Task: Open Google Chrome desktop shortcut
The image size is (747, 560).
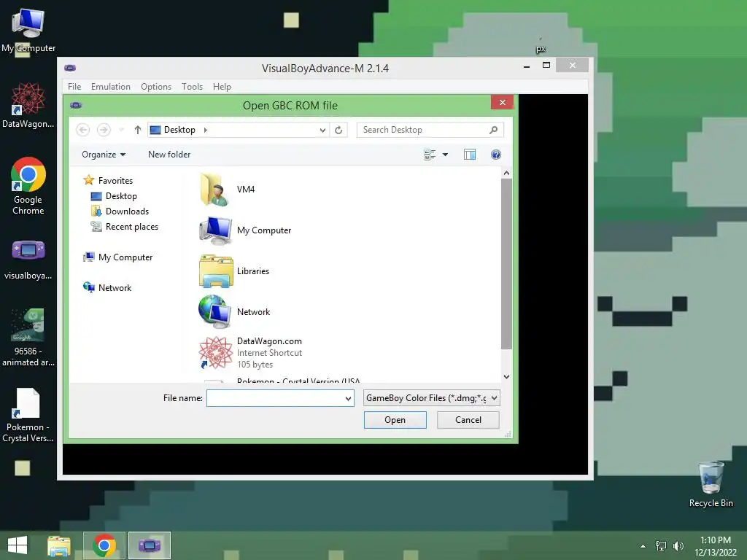Action: [x=28, y=186]
